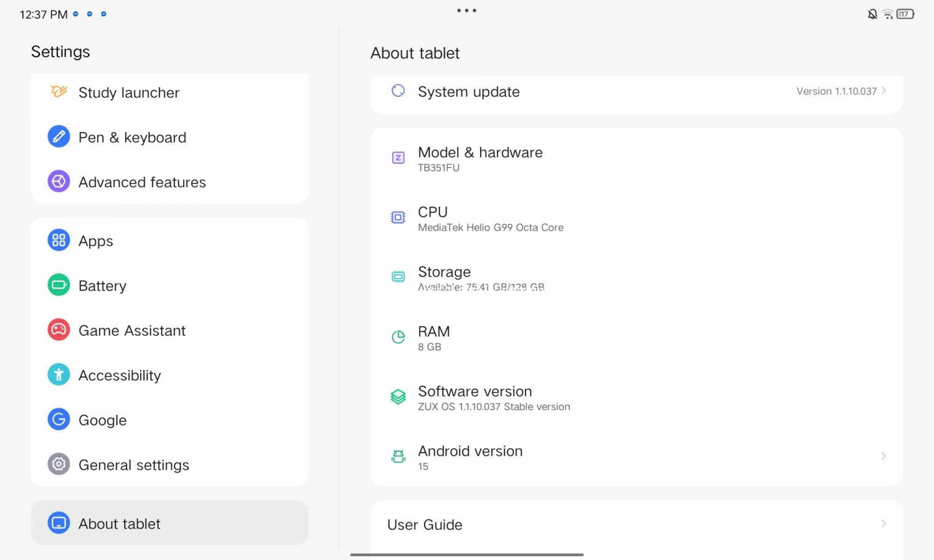
Task: Click the Android robot icon
Action: point(398,456)
